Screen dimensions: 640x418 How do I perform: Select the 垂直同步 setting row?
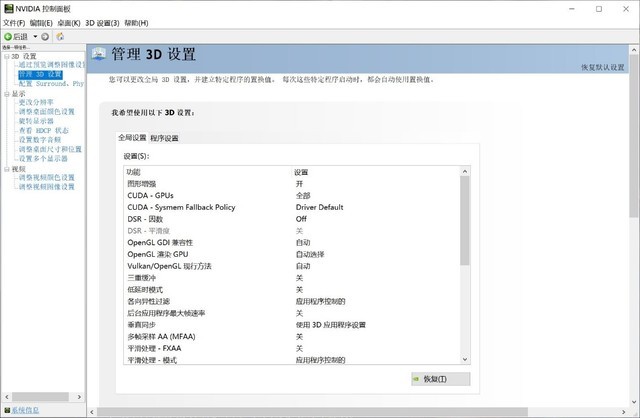[x=293, y=325]
